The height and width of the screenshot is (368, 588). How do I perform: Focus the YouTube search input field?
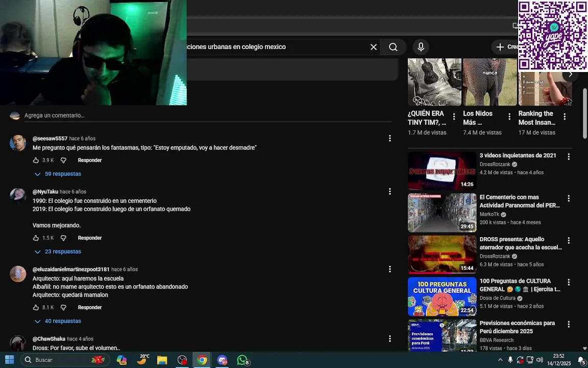(x=277, y=47)
